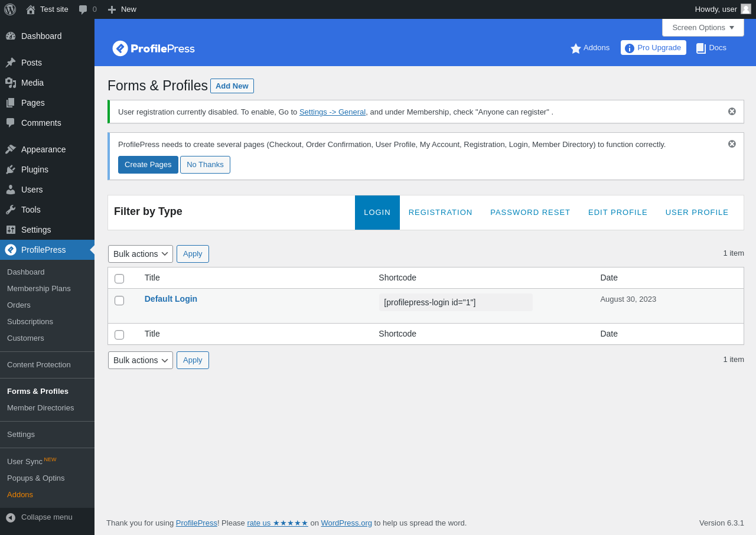Open the Settings -> General link
This screenshot has height=535, width=756.
coord(333,112)
